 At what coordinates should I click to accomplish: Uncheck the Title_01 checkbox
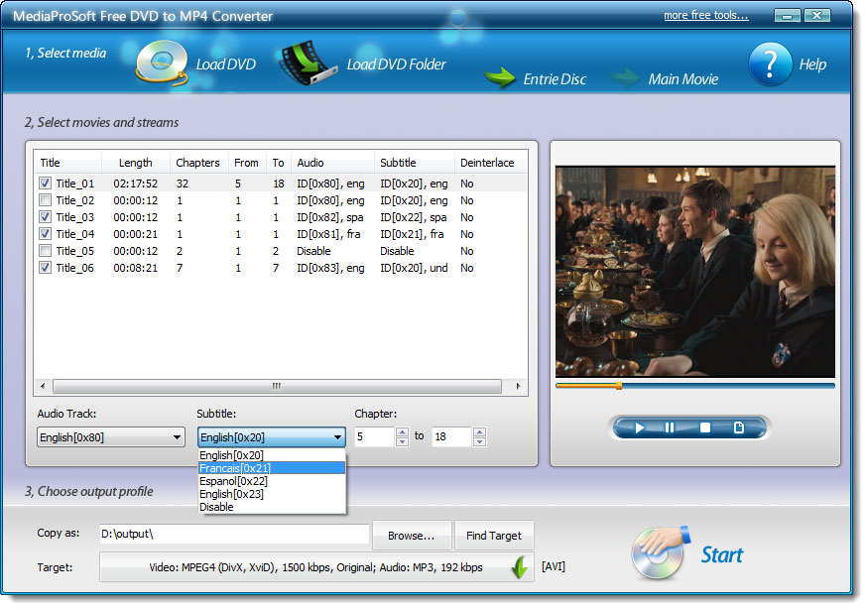click(x=44, y=183)
